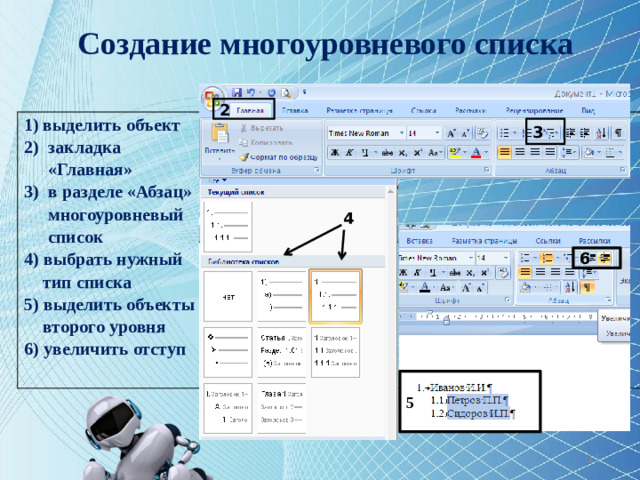The width and height of the screenshot is (640, 480).
Task: Toggle strikethrough abc in the upper ribbon
Action: coord(387,153)
